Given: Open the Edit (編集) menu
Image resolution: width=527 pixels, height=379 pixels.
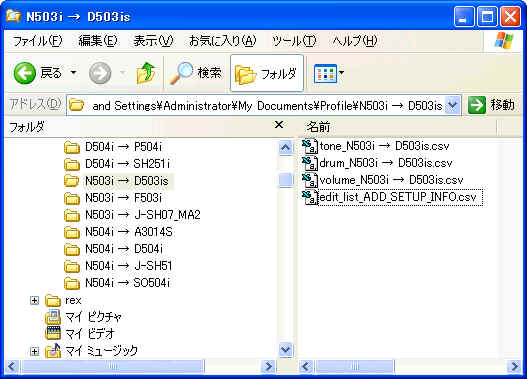Looking at the screenshot, I should 98,41.
